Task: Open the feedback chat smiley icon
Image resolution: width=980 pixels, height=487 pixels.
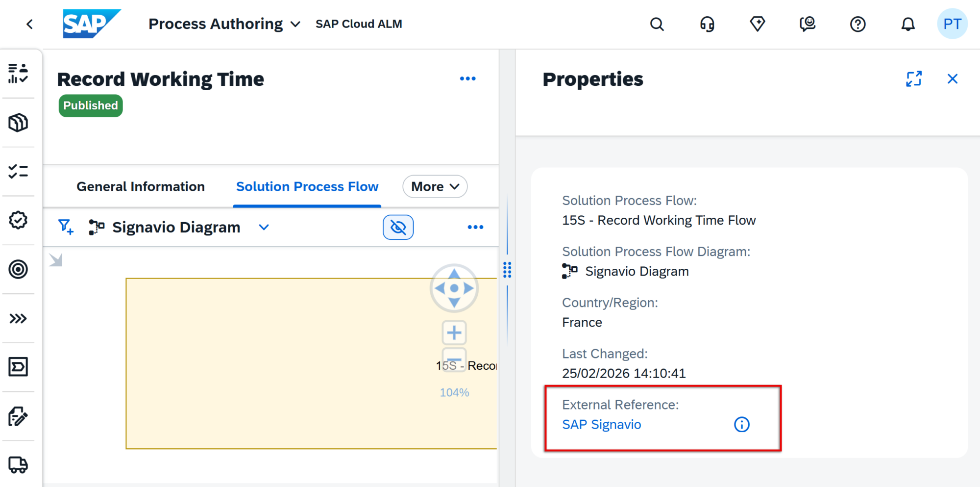Action: [x=807, y=24]
